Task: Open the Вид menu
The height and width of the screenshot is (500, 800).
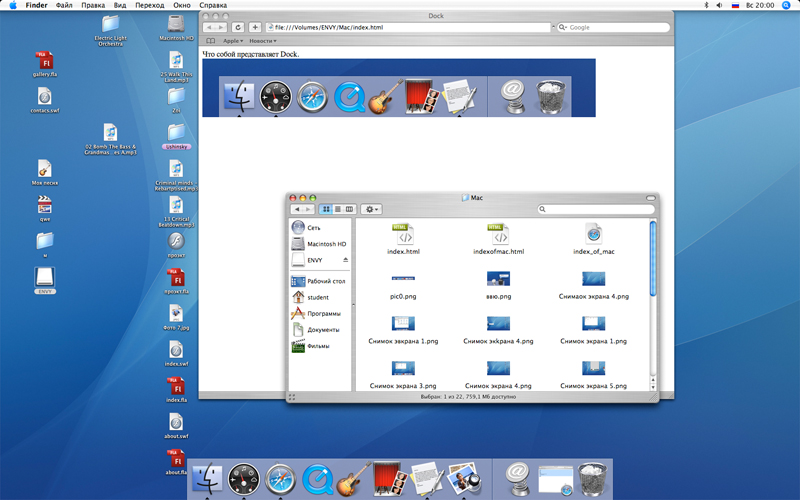Action: coord(120,5)
